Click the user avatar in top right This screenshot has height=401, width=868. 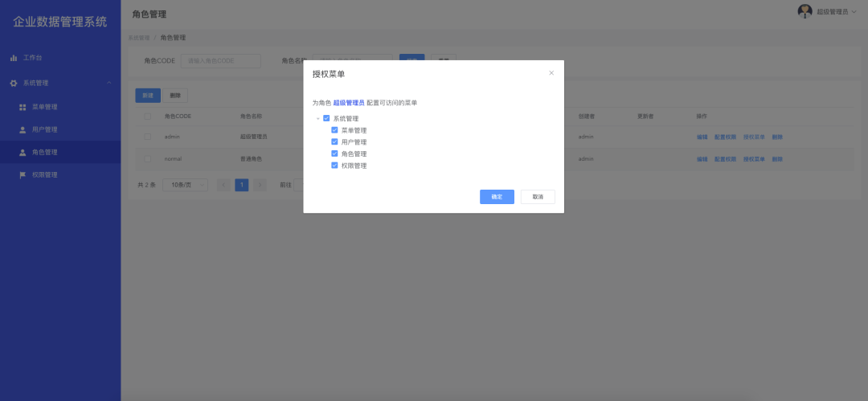tap(805, 11)
